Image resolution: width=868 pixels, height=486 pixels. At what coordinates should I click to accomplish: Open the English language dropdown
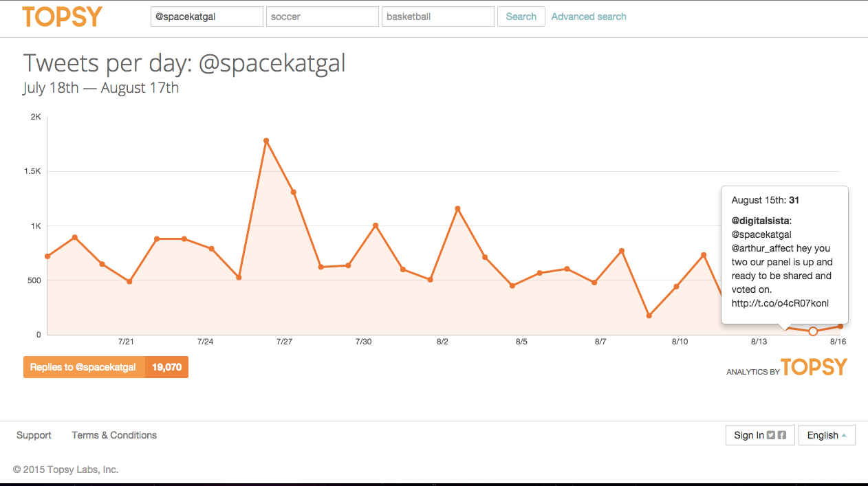pyautogui.click(x=827, y=435)
